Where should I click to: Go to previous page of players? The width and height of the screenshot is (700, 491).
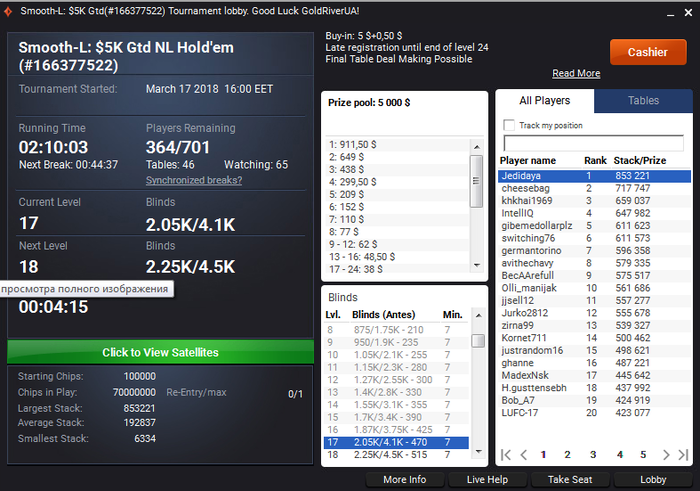coord(524,454)
